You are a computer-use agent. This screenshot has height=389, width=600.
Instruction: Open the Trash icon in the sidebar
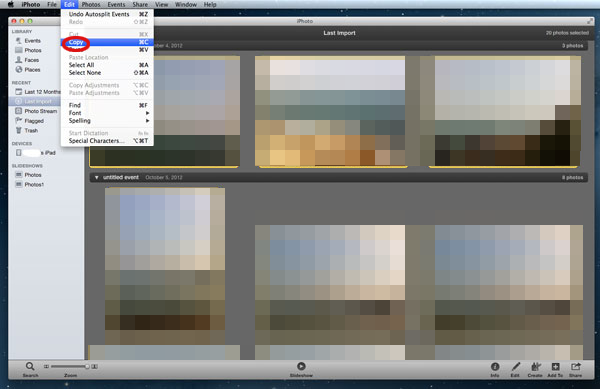pos(18,130)
